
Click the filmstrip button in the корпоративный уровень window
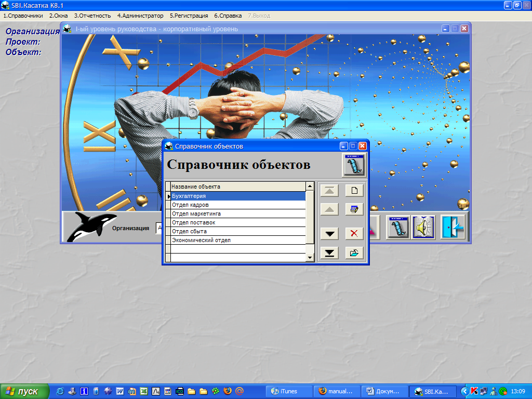click(x=398, y=227)
